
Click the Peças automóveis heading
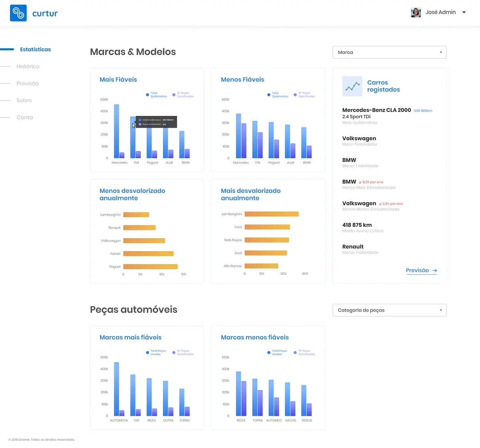point(134,310)
